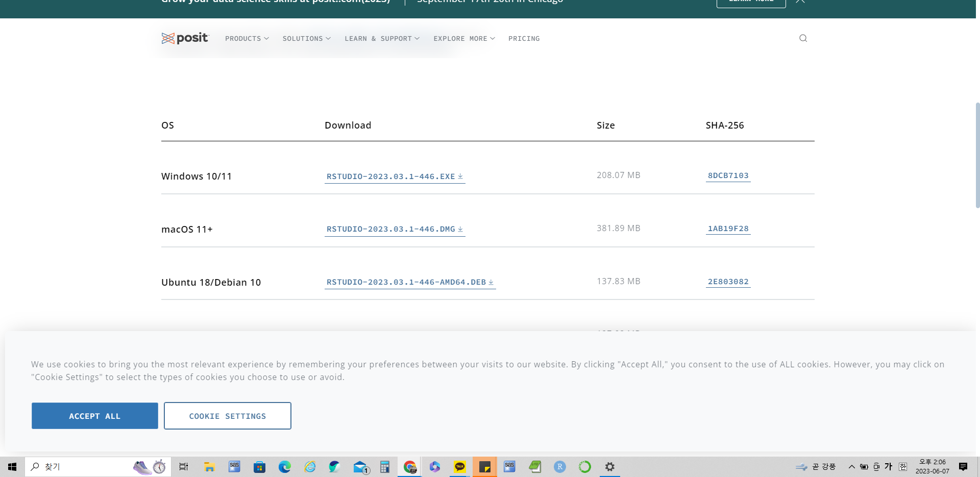The width and height of the screenshot is (980, 477).
Task: Expand the Solutions menu
Action: 307,38
